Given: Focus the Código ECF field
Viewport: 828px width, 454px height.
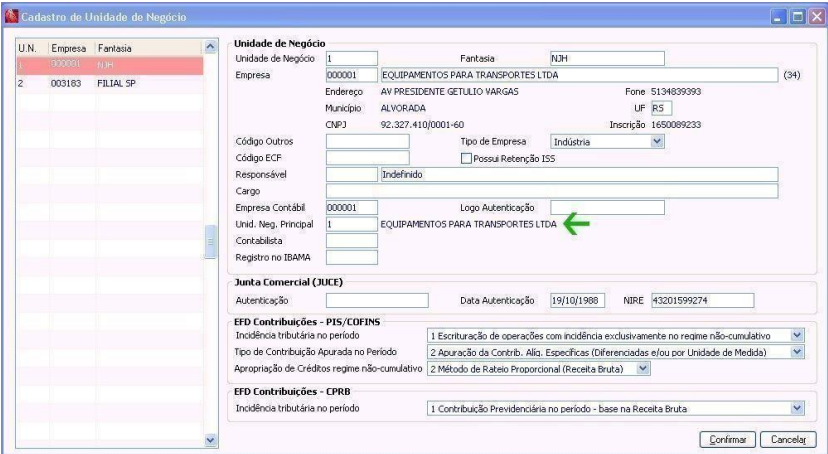Looking at the screenshot, I should [x=368, y=158].
